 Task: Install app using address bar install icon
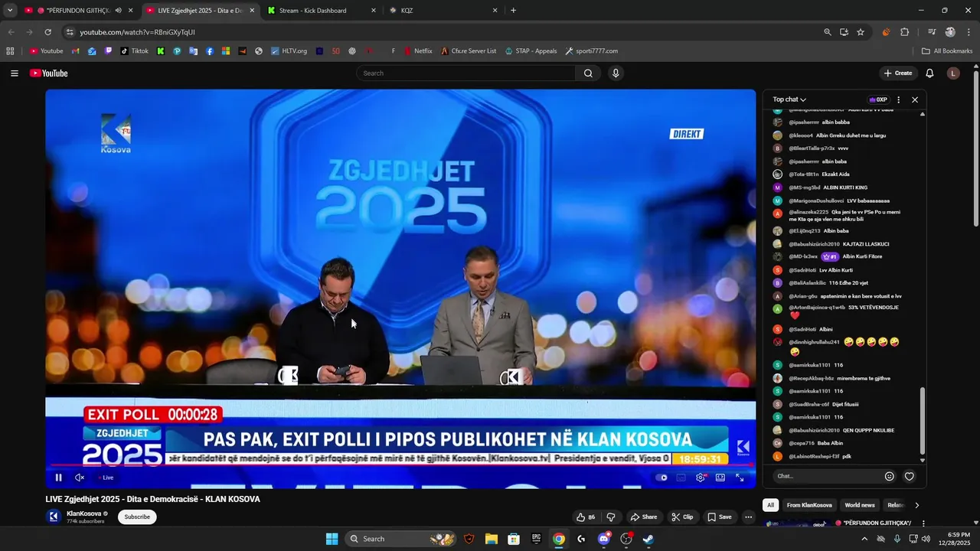click(844, 32)
